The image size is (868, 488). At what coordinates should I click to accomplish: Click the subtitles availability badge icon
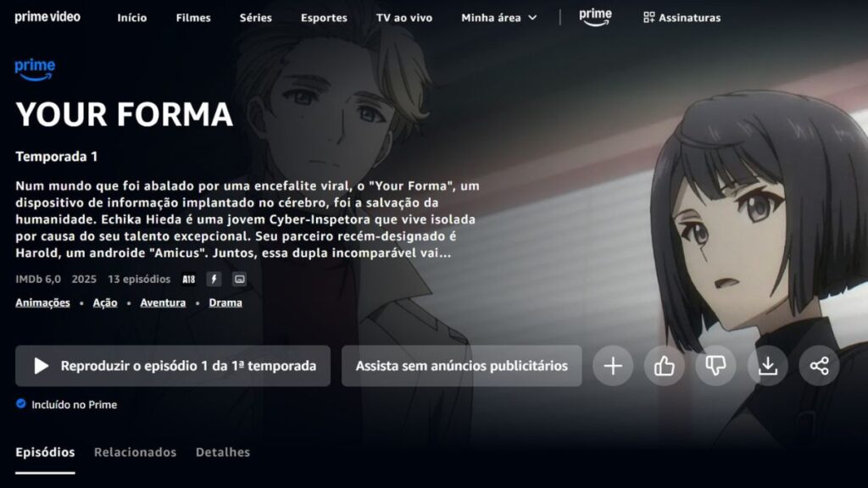point(239,280)
